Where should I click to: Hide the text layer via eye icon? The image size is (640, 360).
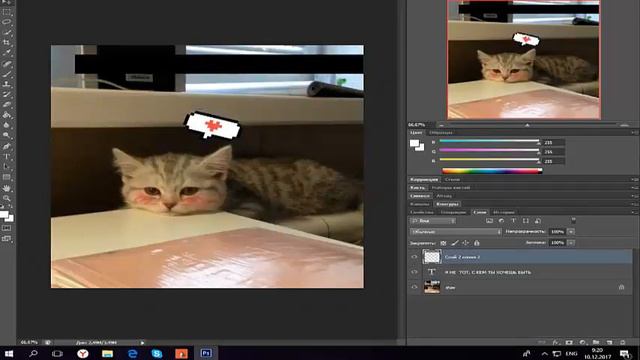(x=414, y=272)
